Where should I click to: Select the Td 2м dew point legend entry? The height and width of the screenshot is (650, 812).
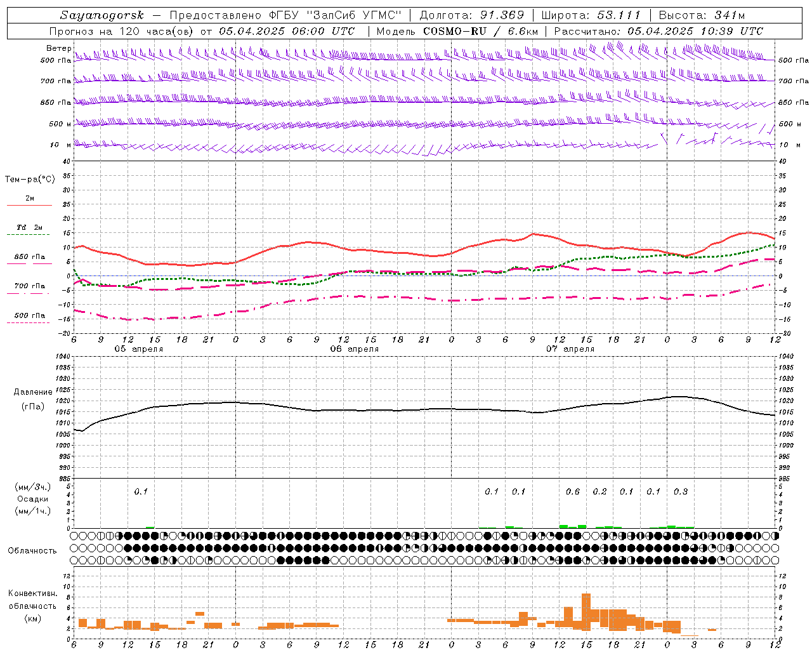[x=30, y=227]
